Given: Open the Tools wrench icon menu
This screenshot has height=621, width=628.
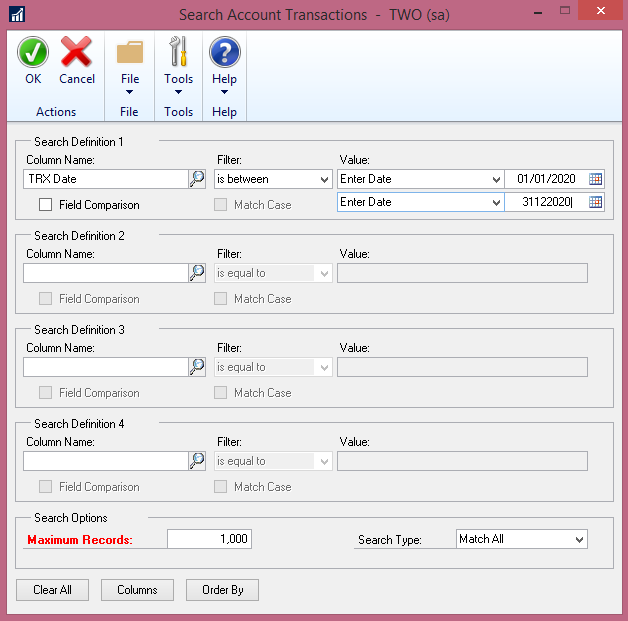Looking at the screenshot, I should click(x=178, y=51).
